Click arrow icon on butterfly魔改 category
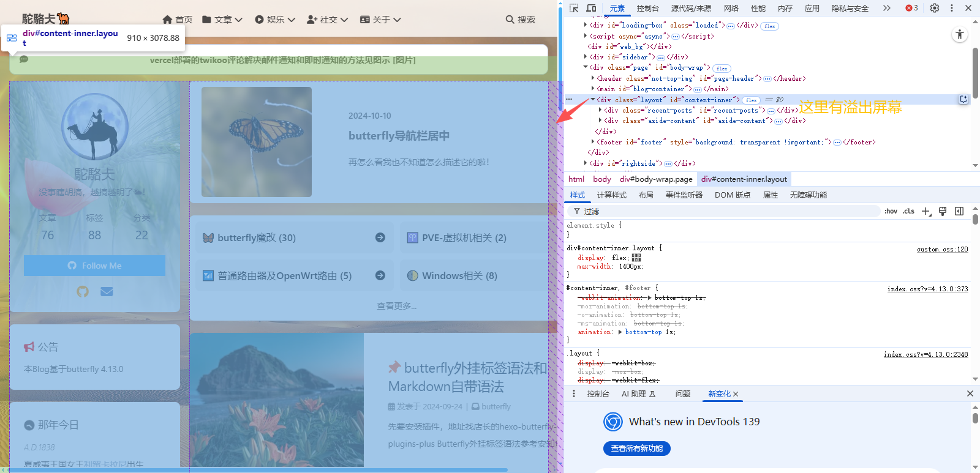 click(x=380, y=237)
